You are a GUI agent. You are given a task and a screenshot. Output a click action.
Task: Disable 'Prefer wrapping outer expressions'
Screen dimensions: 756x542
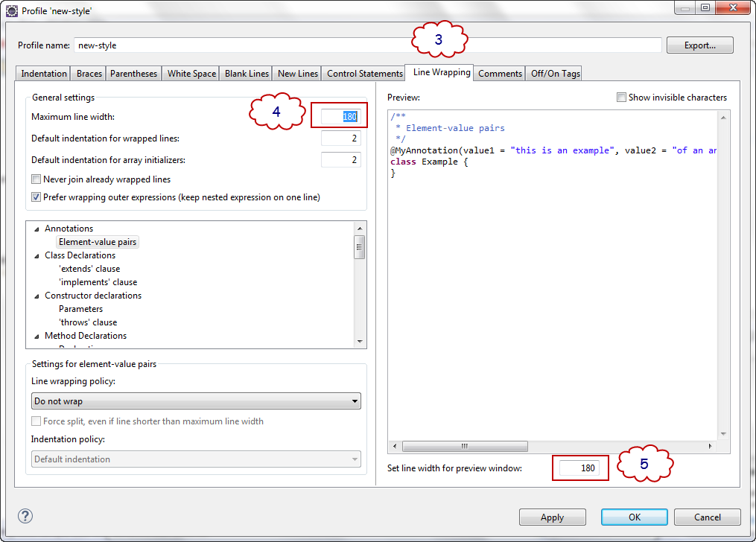click(36, 197)
